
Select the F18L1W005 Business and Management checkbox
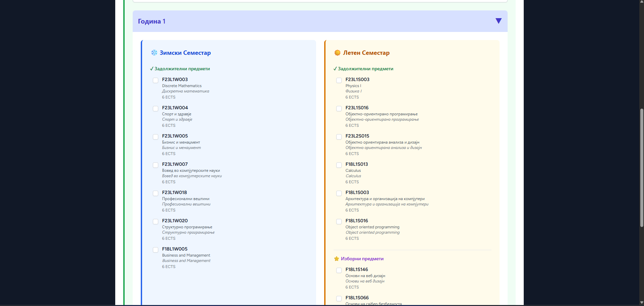pos(156,250)
